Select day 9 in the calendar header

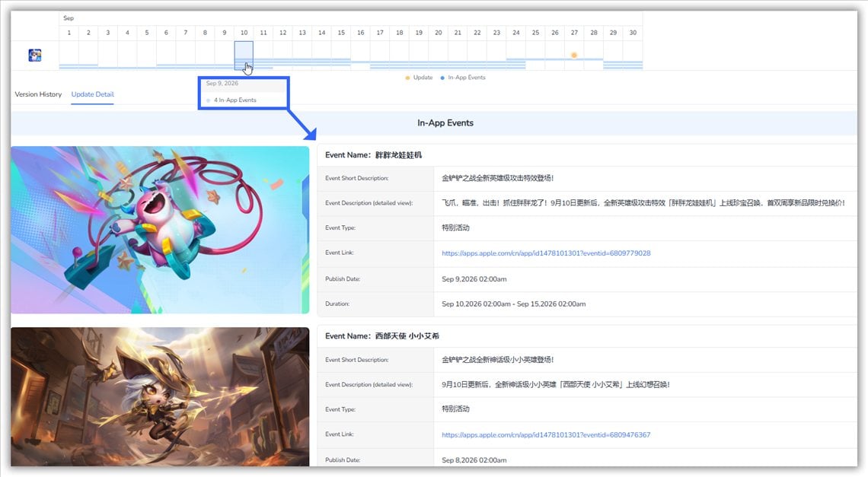(x=224, y=33)
